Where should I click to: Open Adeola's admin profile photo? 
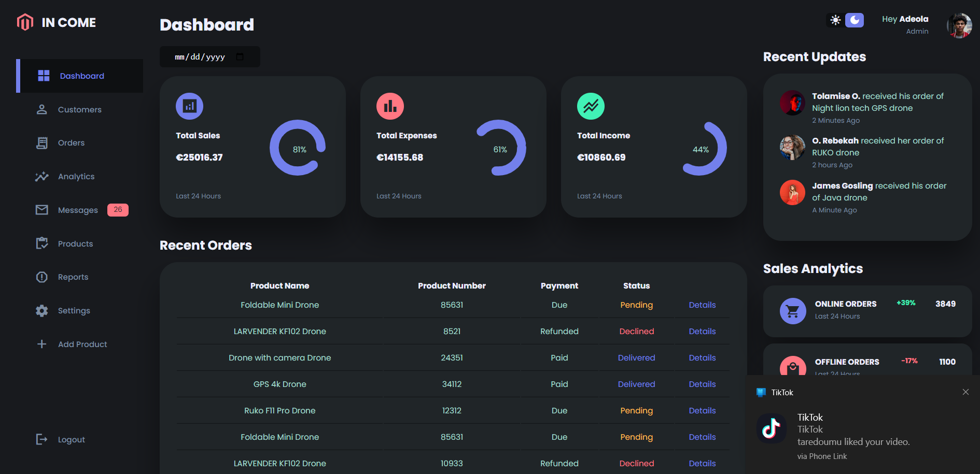point(959,25)
